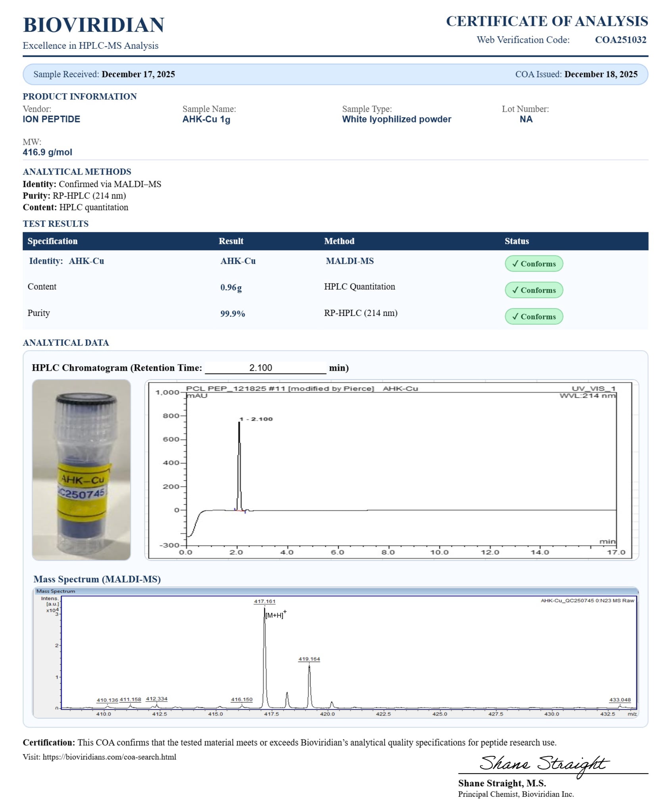659x812 pixels.
Task: Click the Specification column header
Action: (52, 241)
